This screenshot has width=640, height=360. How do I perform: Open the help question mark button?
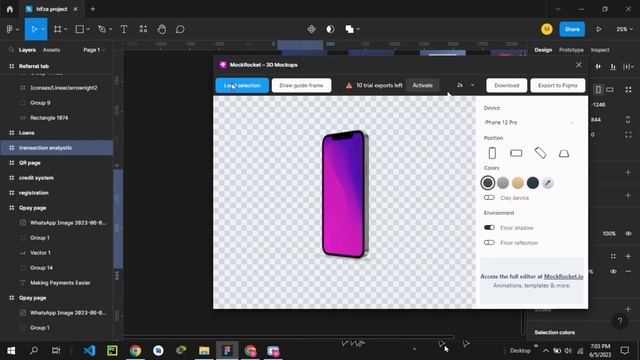click(x=620, y=322)
